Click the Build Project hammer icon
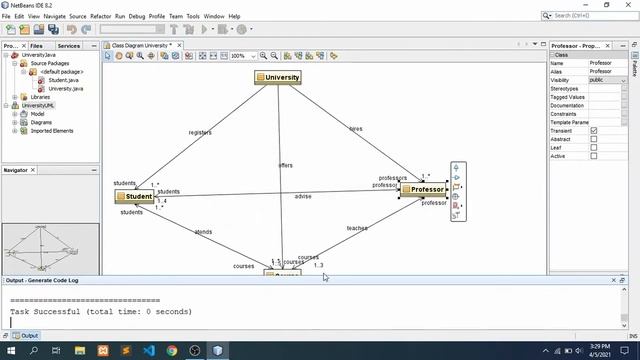640x360 pixels. click(174, 29)
